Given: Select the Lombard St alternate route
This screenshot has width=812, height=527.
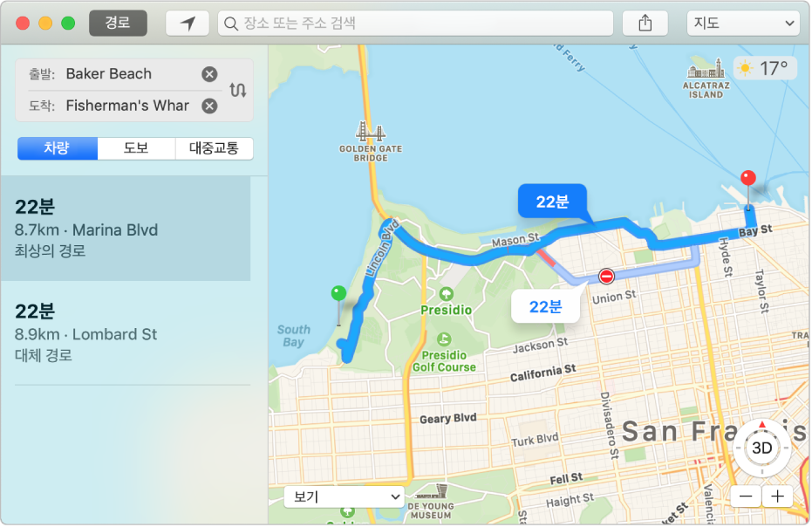Looking at the screenshot, I should click(126, 332).
